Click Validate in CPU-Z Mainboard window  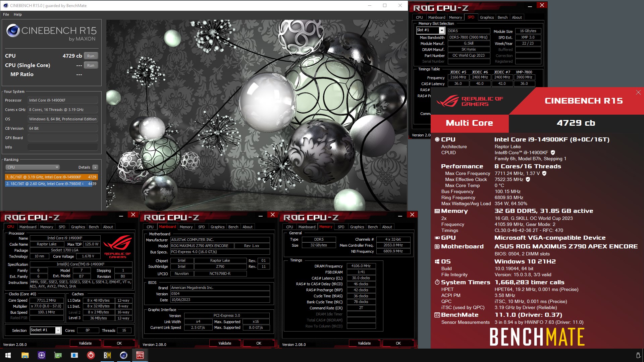coord(225,343)
